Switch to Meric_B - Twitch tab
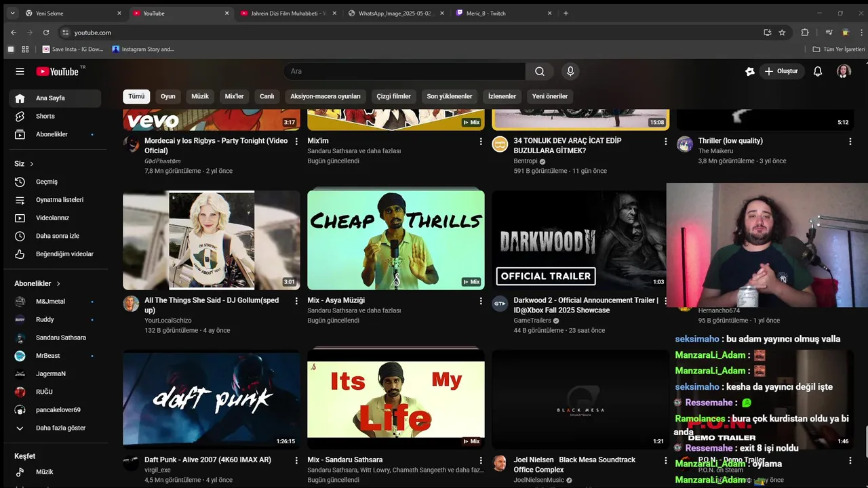Image resolution: width=868 pixels, height=488 pixels. point(503,13)
